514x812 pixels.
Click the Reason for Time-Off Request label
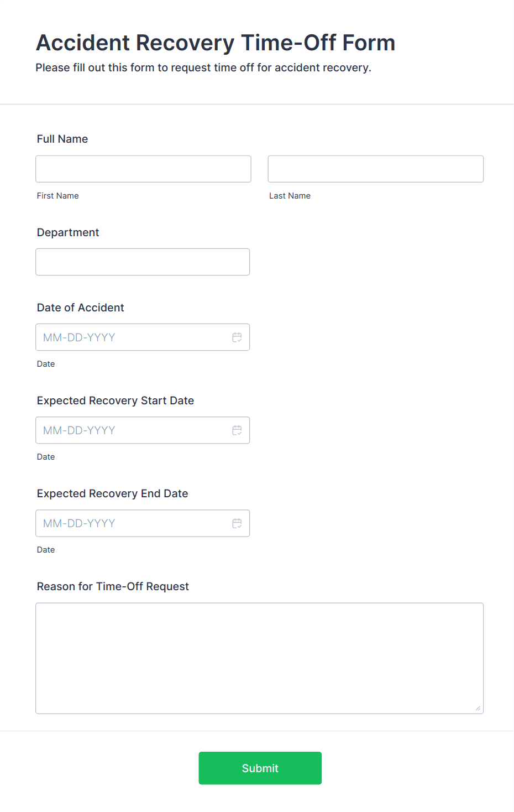[113, 586]
